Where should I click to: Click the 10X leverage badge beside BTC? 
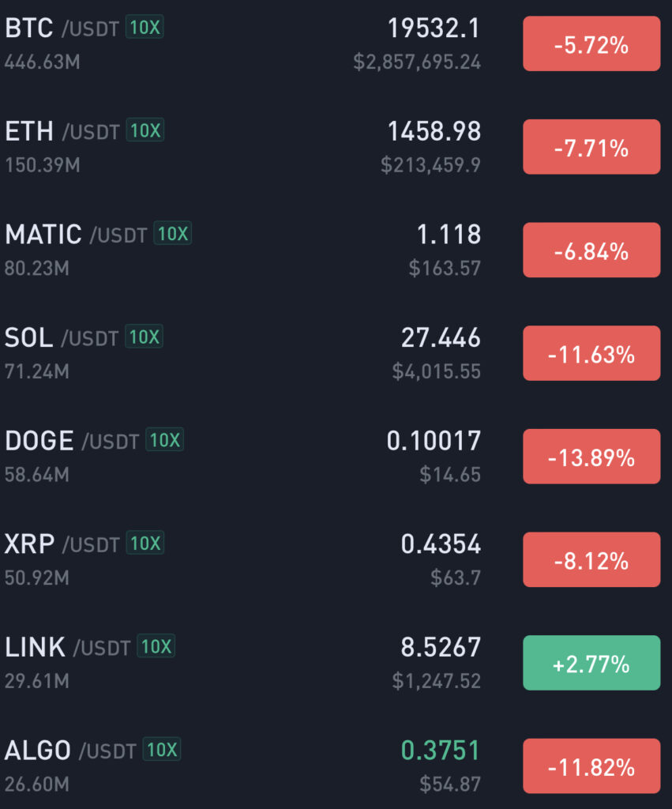point(145,28)
